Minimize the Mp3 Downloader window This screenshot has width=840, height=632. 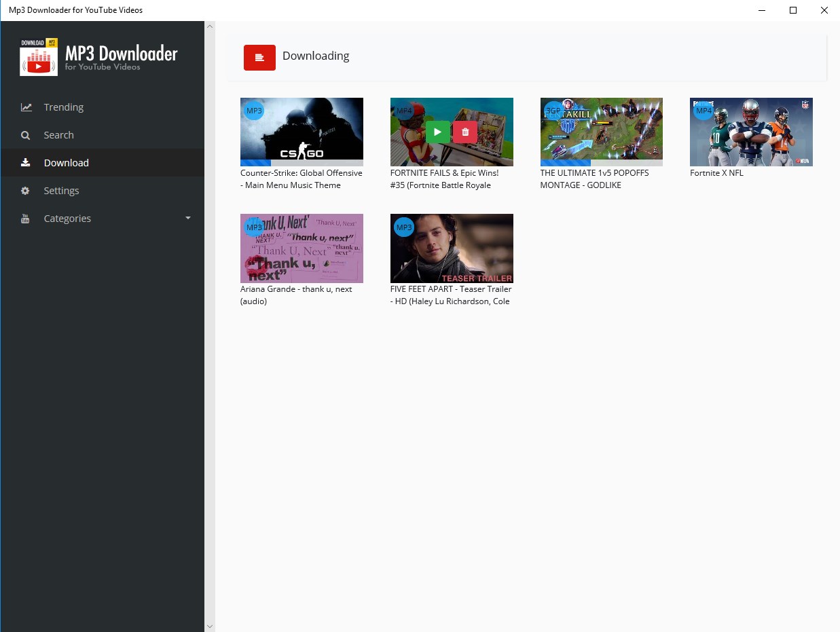pos(761,10)
